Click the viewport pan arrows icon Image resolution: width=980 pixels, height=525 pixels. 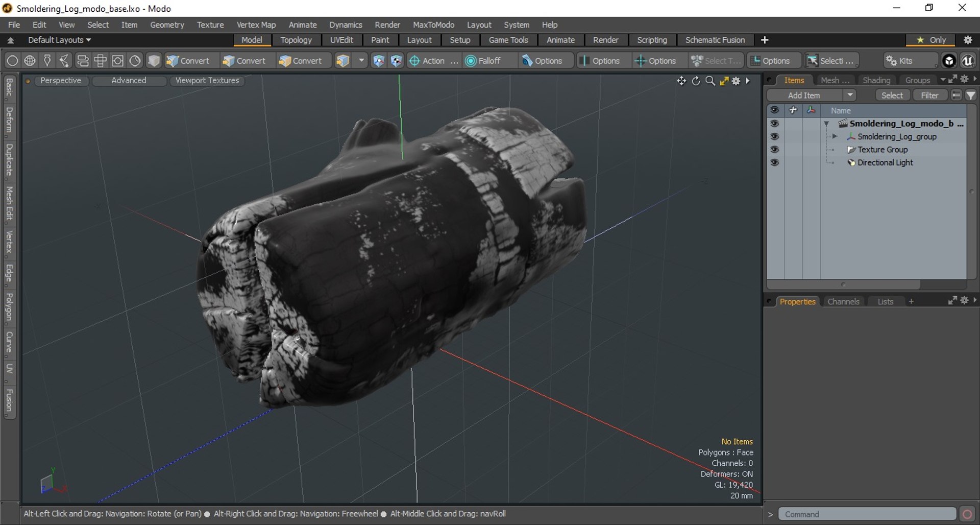coord(681,81)
